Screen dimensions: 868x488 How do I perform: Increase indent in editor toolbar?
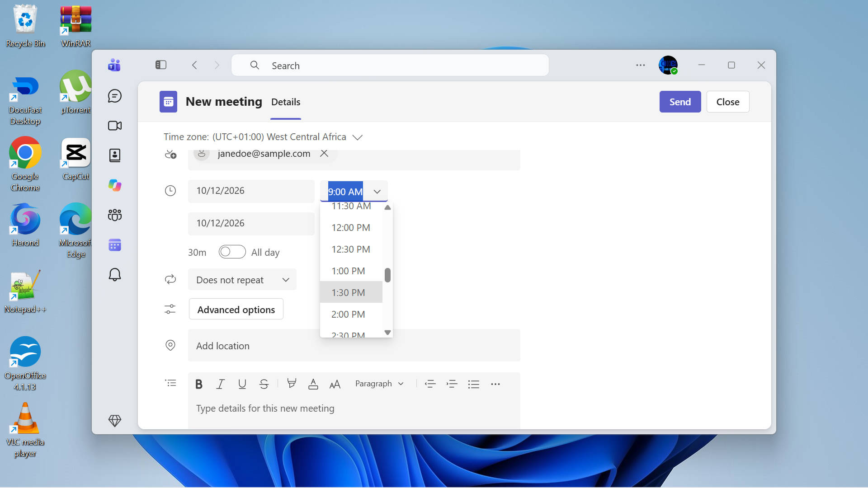452,384
